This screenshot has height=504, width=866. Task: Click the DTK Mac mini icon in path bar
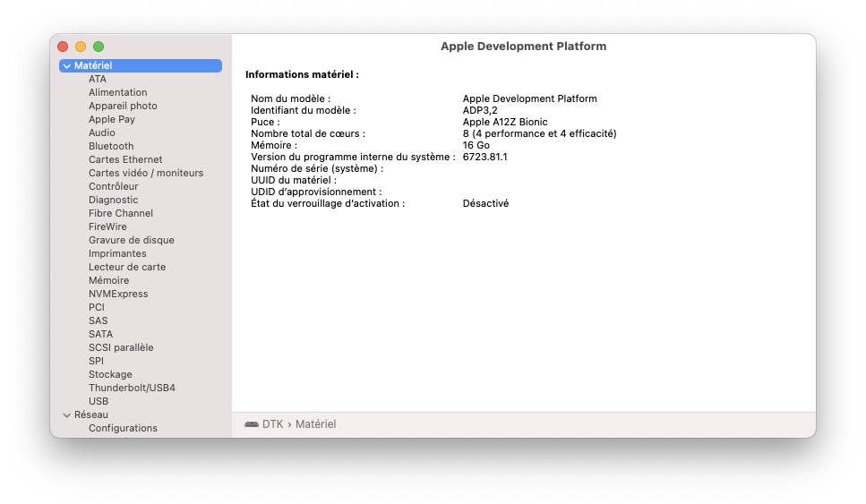click(252, 424)
